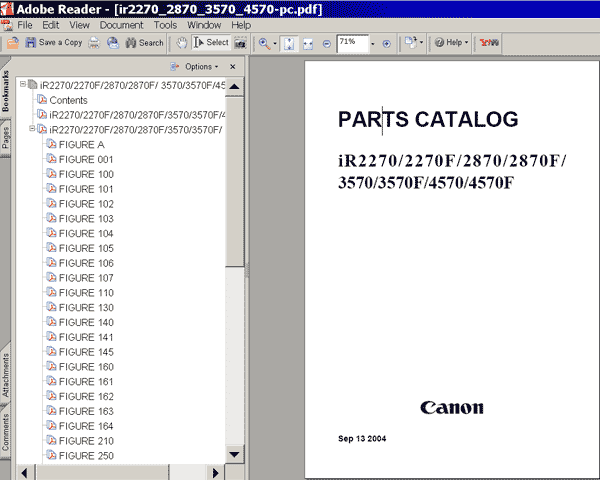The height and width of the screenshot is (480, 600).
Task: Click the Rotate view pages icon
Action: tap(411, 42)
